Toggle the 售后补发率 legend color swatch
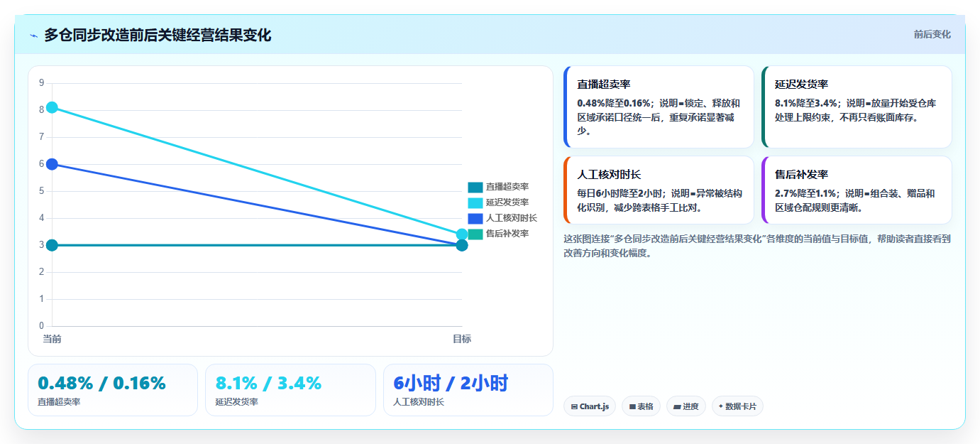Screen dimensions: 980x444 tap(475, 234)
